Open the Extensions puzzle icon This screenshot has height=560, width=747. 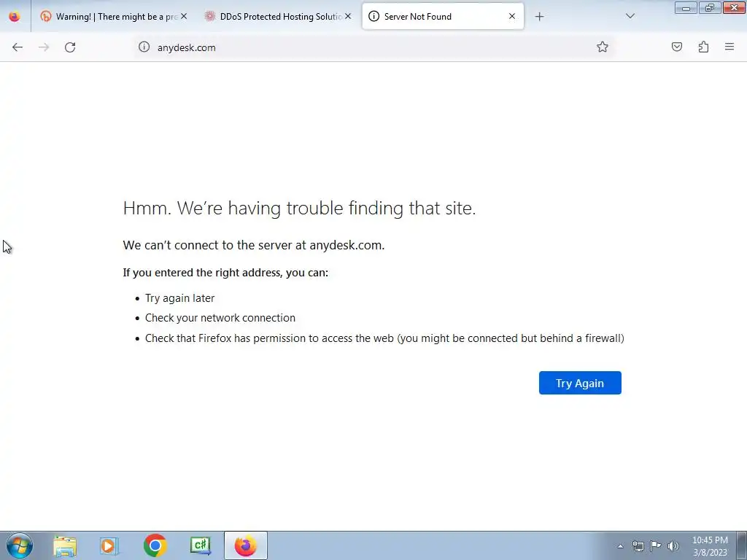tap(703, 47)
